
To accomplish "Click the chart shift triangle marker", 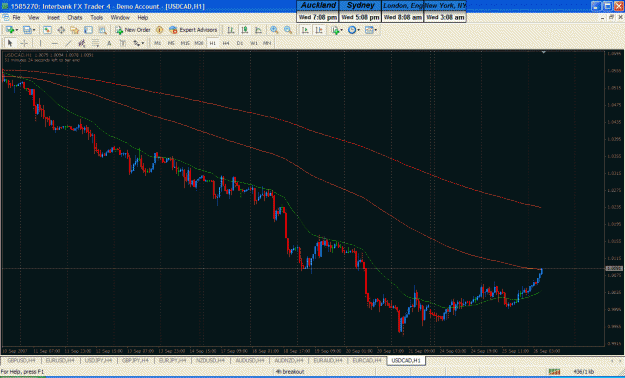I will click(x=543, y=52).
